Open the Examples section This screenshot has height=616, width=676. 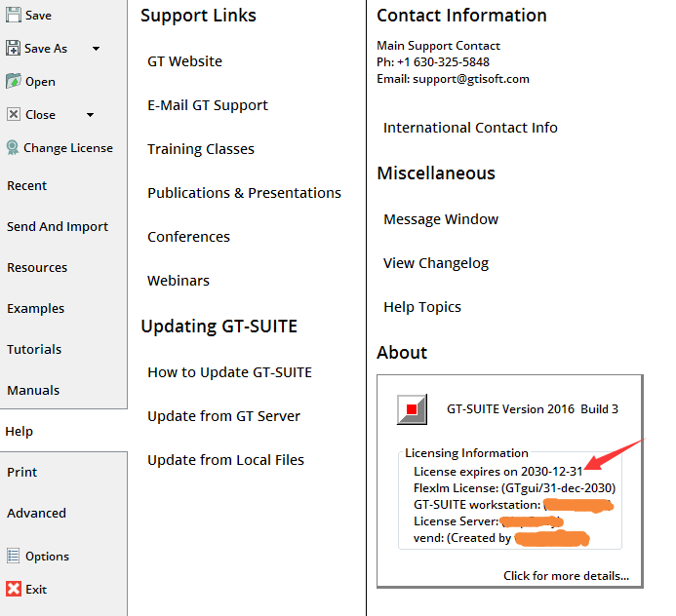(35, 308)
